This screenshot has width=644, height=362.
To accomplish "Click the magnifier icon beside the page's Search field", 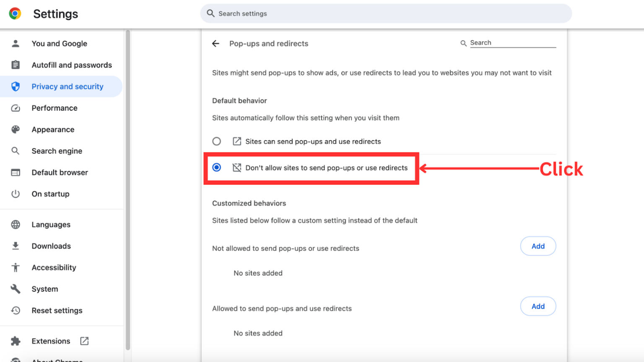I will click(x=463, y=43).
